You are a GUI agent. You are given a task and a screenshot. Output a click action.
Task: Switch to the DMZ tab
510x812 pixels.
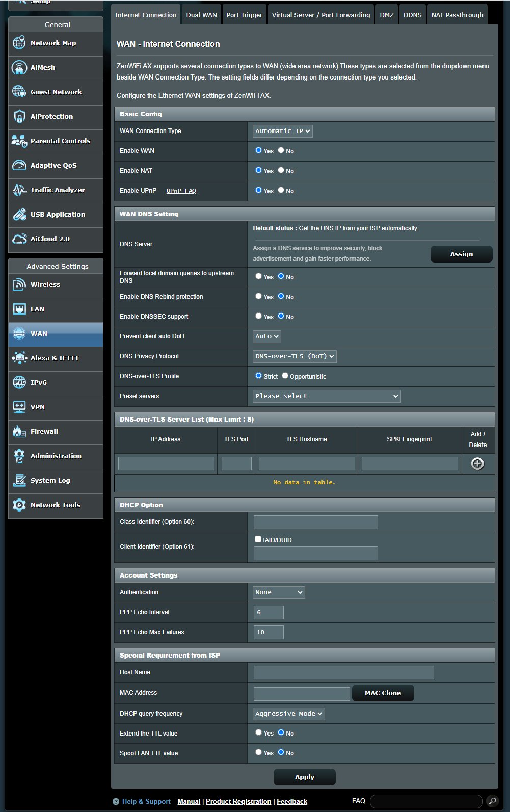(x=387, y=15)
